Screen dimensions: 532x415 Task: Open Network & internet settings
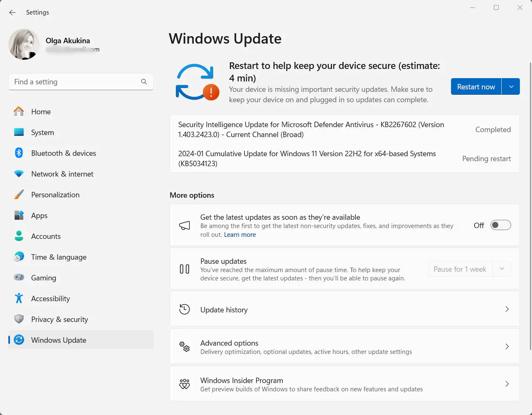[x=81, y=174]
